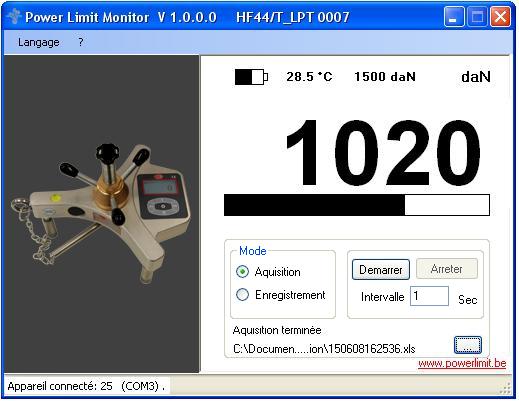519x401 pixels.
Task: Click the Appareil connecté status bar text
Action: tap(86, 386)
